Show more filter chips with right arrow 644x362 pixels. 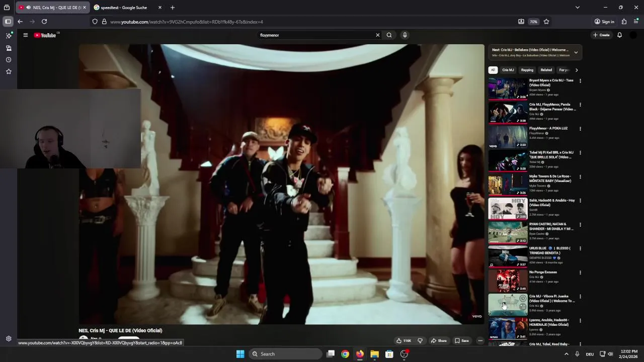(577, 70)
